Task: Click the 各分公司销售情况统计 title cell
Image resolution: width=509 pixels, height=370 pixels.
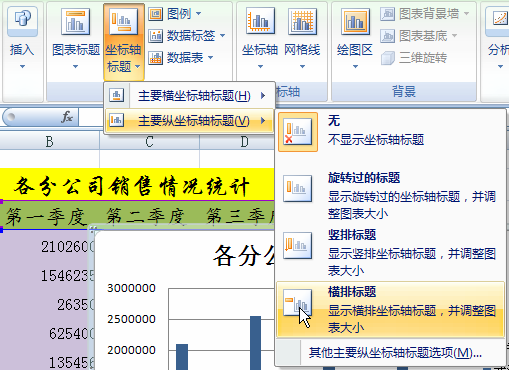Action: 137,185
